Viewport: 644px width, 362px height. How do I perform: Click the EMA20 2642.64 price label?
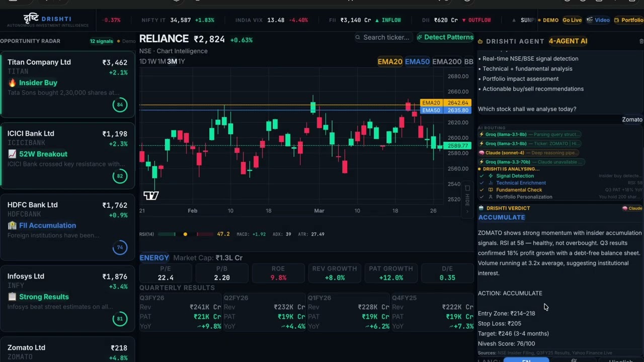coord(445,103)
